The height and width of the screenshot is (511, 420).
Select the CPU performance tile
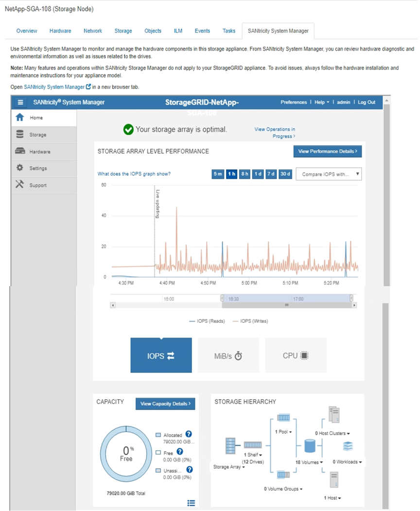(x=296, y=355)
